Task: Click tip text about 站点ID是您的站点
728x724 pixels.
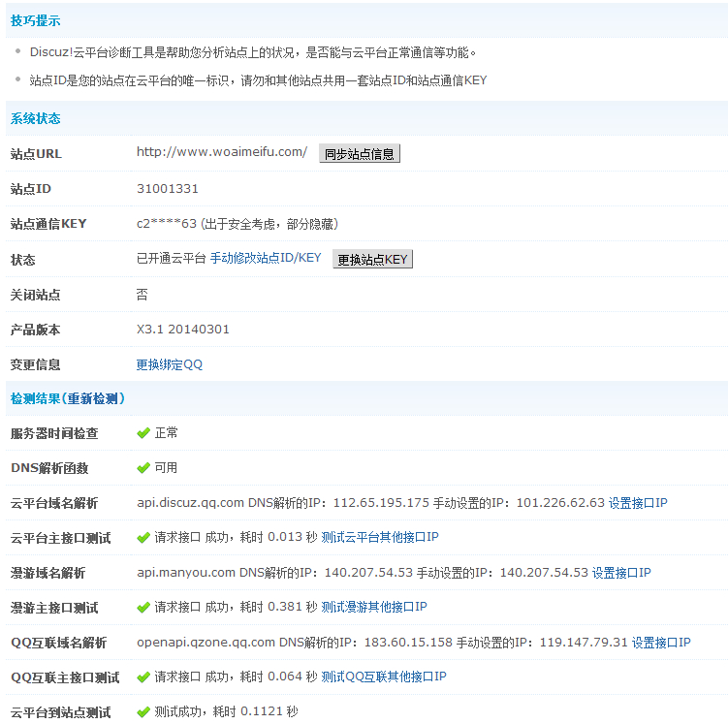Action: point(258,80)
